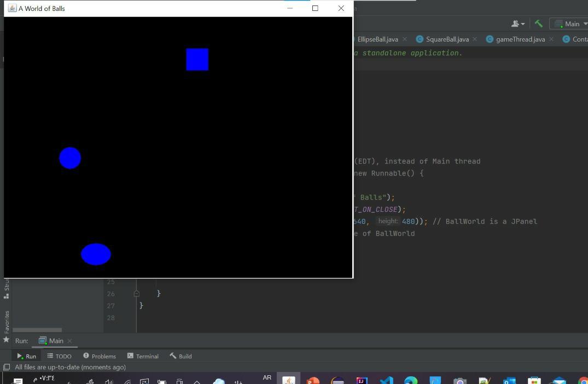Select the Run button in the Run panel
This screenshot has width=588, height=384.
coord(27,356)
